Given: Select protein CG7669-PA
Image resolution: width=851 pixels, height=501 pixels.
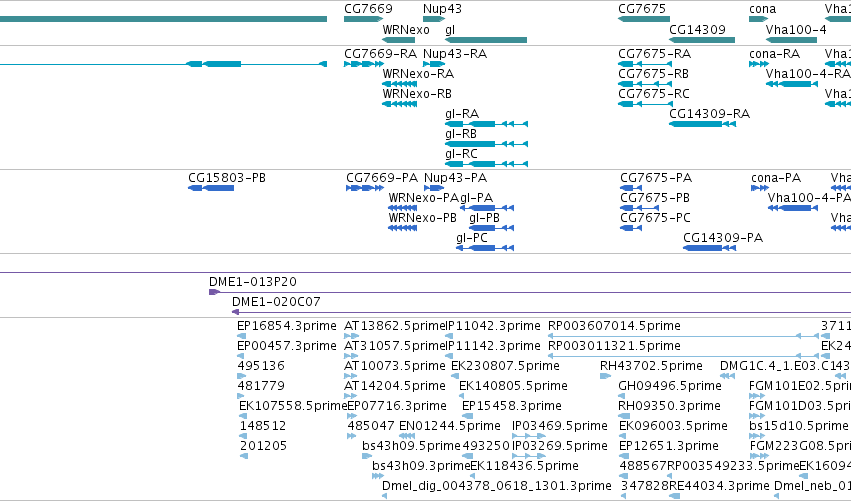Looking at the screenshot, I should coord(365,188).
